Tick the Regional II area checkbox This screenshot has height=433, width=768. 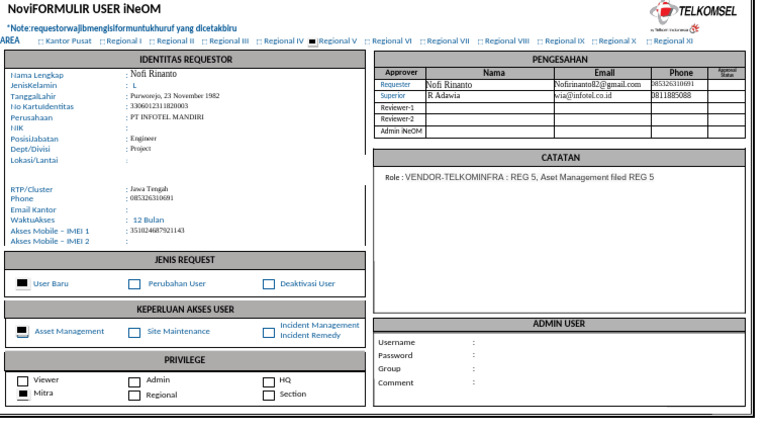(152, 42)
